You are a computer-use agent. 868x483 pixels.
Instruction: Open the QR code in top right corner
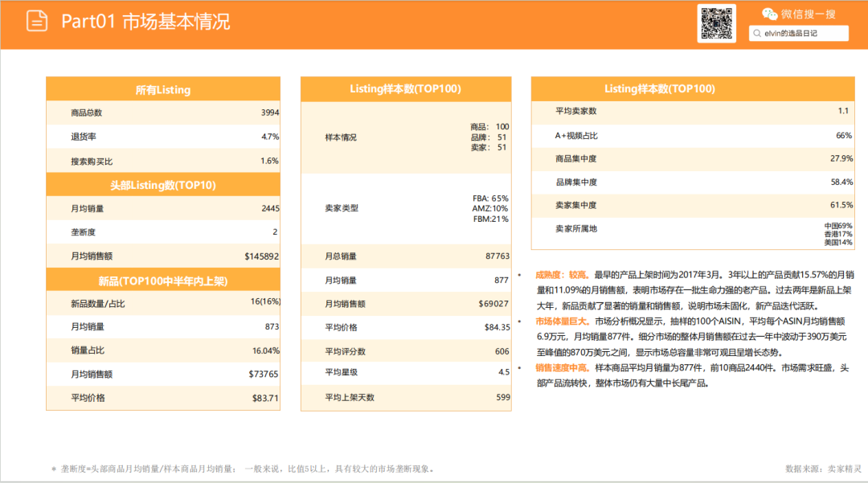coord(717,24)
